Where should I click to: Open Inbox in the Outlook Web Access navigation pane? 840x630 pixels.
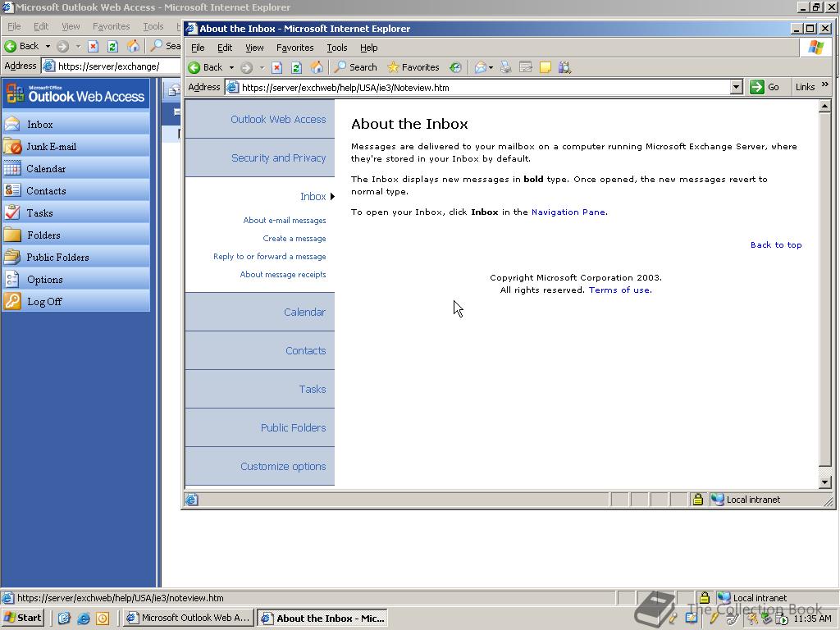tap(75, 125)
